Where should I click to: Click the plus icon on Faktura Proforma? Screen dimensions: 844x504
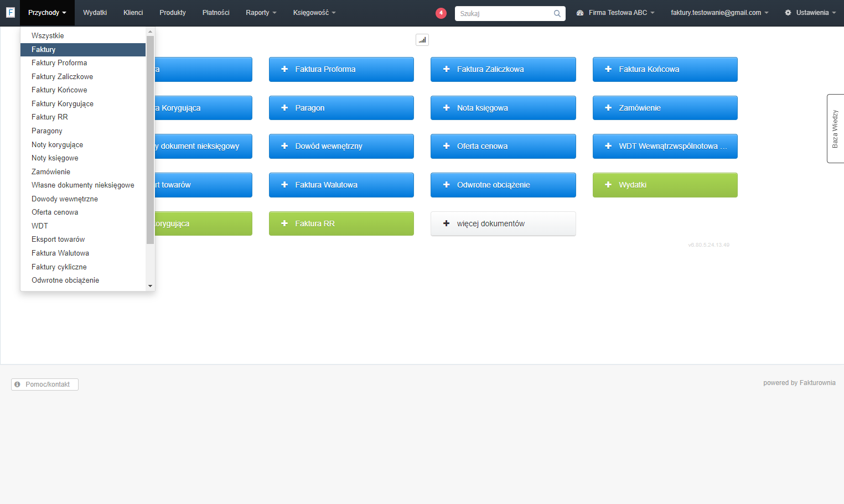[x=284, y=69]
